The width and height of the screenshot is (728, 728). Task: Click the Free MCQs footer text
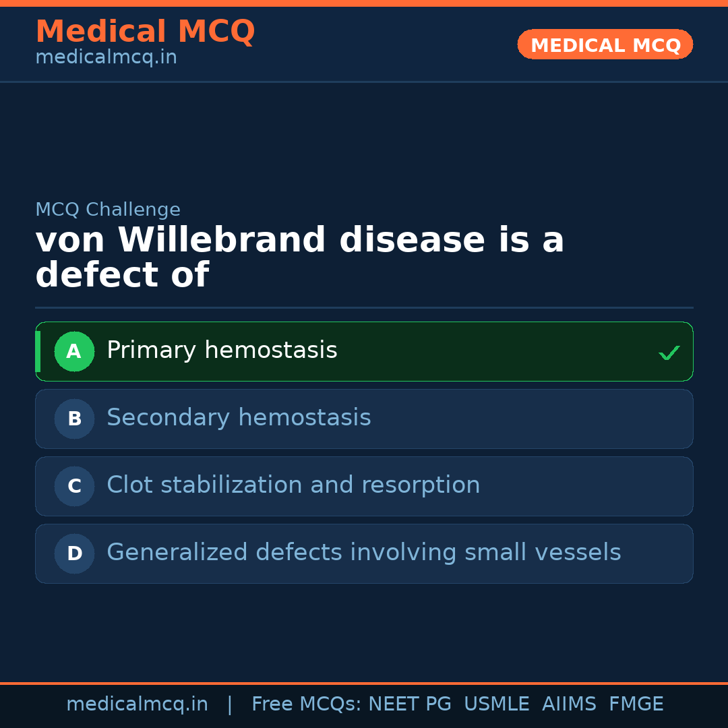306,704
